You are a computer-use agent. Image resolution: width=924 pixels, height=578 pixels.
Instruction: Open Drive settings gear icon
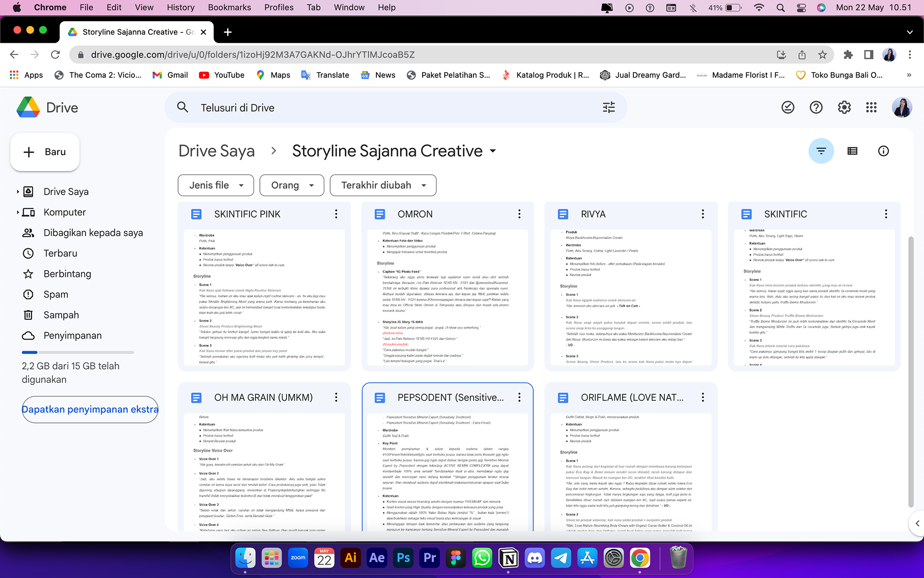pos(844,107)
